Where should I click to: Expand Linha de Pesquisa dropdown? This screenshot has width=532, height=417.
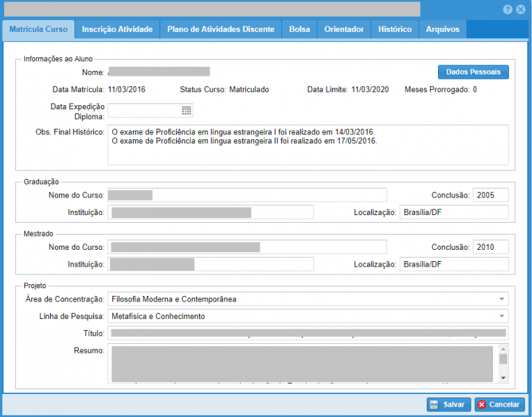pos(501,316)
